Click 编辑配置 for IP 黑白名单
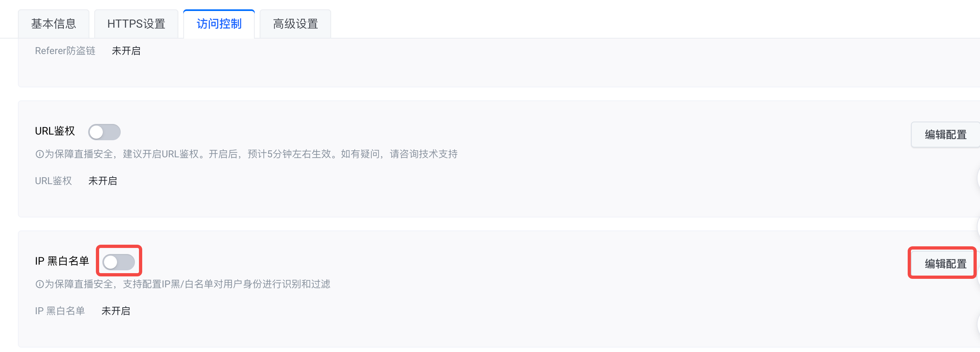This screenshot has height=352, width=980. (945, 264)
